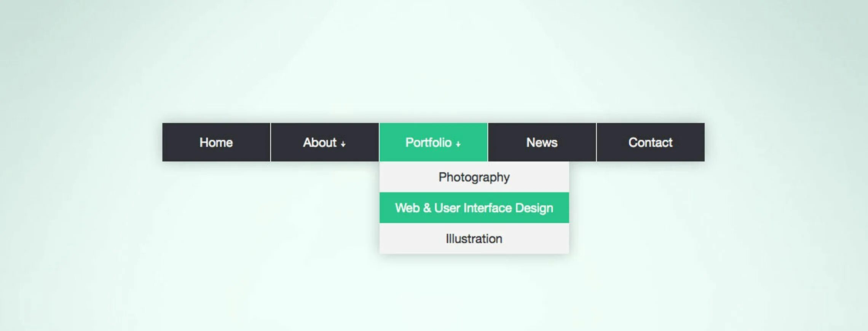This screenshot has width=868, height=331.
Task: Select Web & User Interface Design
Action: (474, 208)
